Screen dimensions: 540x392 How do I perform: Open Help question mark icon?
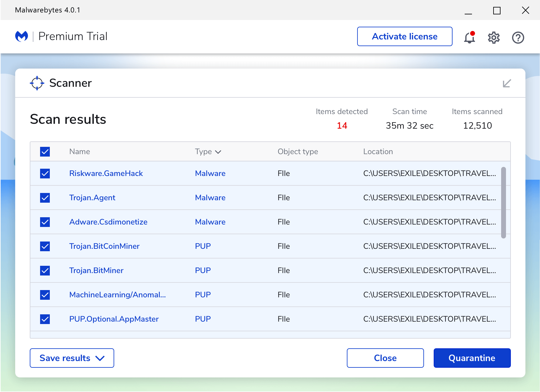tap(518, 38)
